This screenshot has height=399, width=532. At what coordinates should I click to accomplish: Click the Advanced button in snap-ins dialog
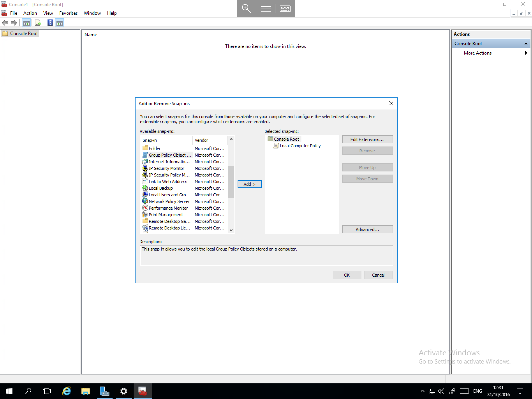(367, 229)
